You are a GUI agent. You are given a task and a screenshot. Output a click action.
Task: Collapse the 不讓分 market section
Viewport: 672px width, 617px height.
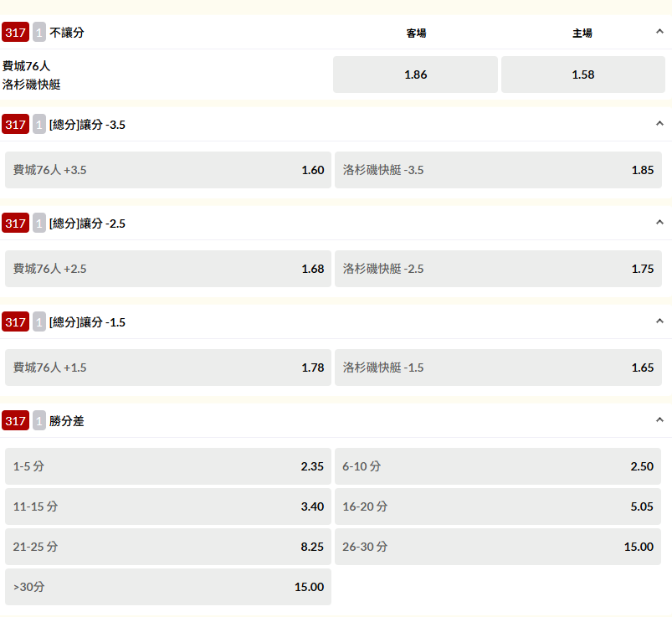pos(659,32)
